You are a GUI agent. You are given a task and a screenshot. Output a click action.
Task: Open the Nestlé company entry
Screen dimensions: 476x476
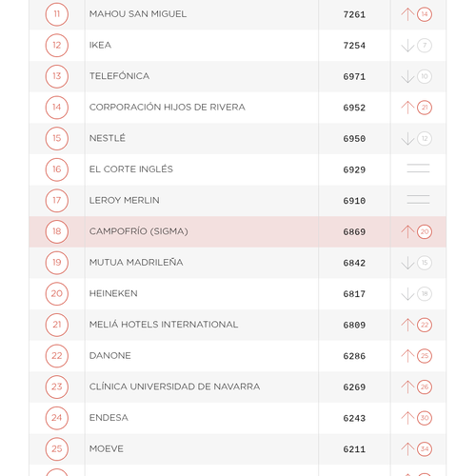point(108,138)
